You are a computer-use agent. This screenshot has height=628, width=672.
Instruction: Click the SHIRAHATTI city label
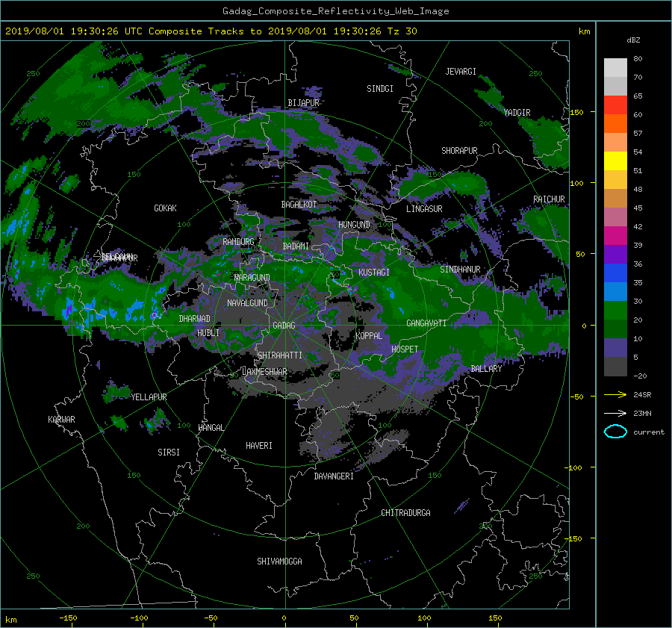tap(280, 355)
